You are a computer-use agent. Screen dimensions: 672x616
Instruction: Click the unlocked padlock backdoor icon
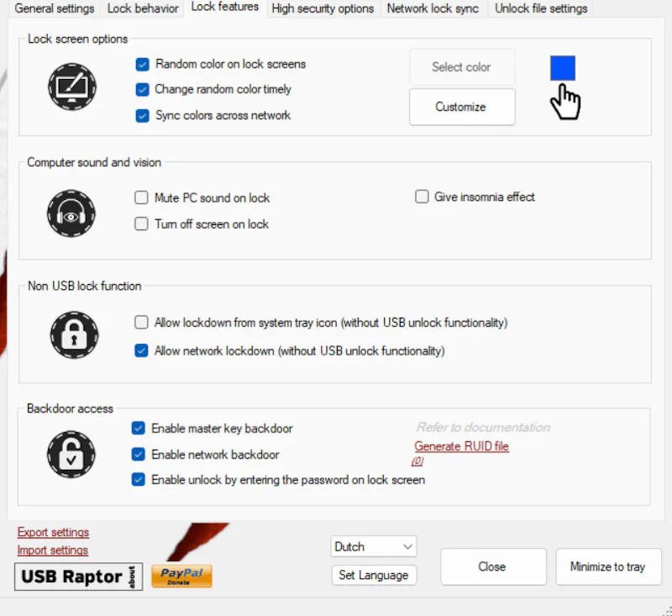(x=71, y=454)
